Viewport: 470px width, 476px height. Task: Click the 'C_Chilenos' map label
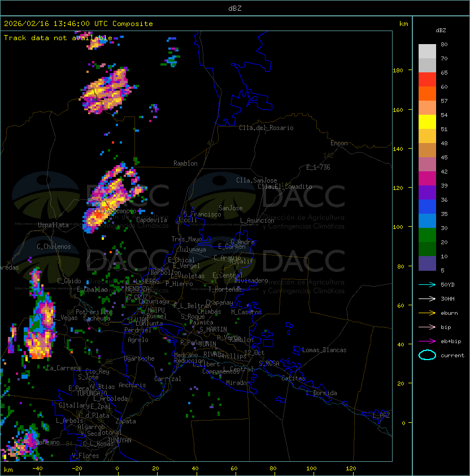[54, 246]
